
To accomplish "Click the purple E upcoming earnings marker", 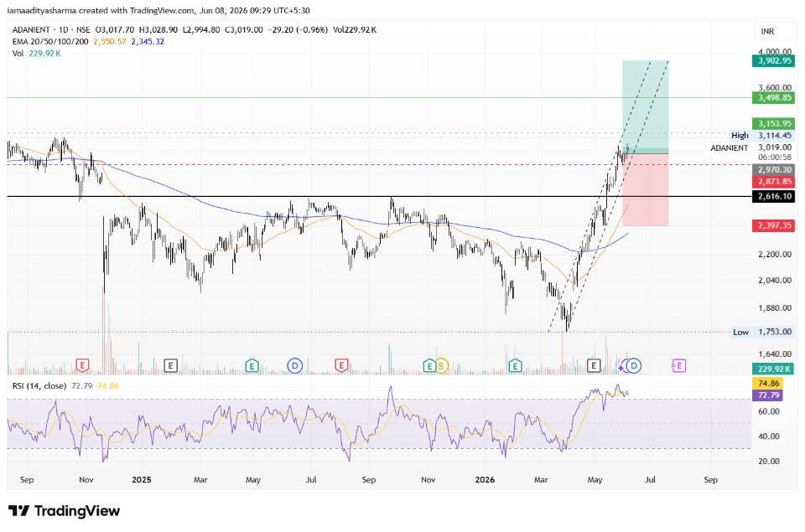I will 678,366.
